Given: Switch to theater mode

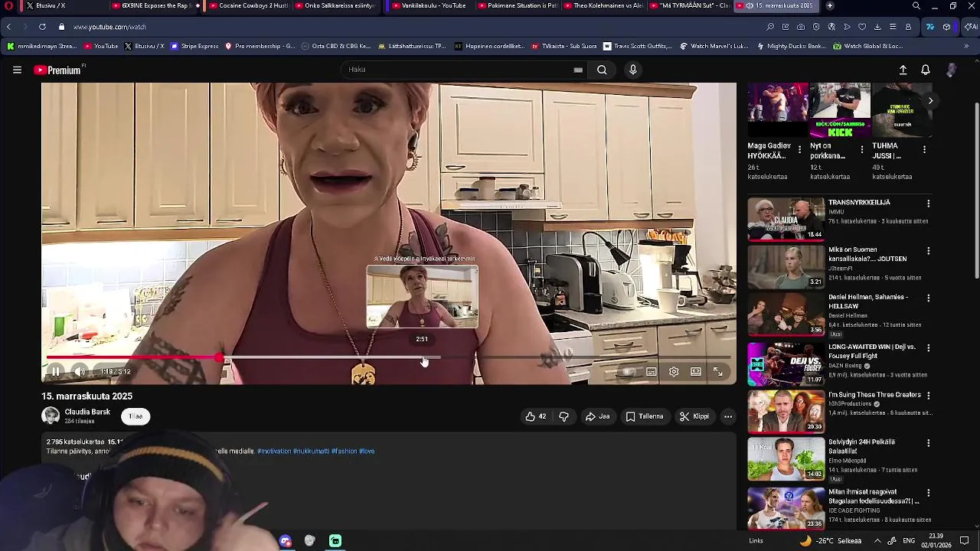Looking at the screenshot, I should coord(696,372).
